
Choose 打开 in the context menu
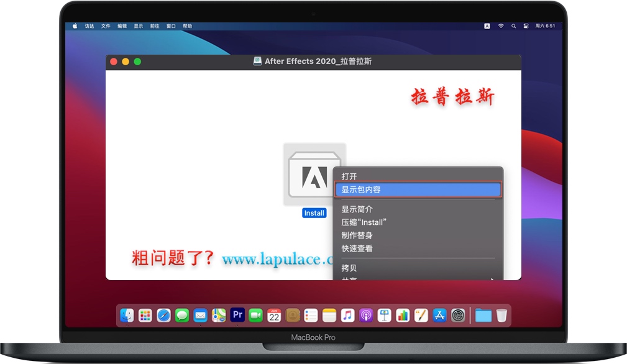point(418,176)
